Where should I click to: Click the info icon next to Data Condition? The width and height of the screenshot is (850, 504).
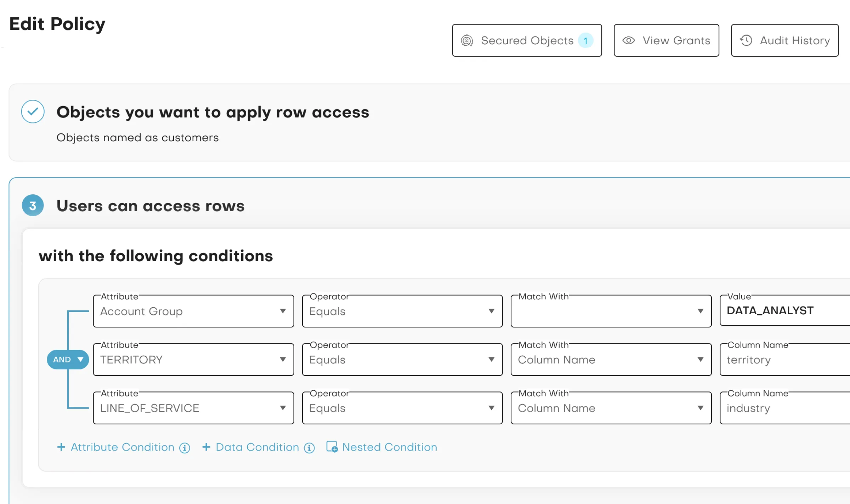tap(309, 447)
